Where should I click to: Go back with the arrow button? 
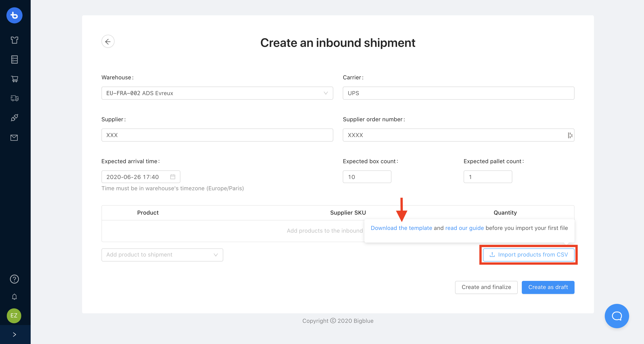point(108,41)
